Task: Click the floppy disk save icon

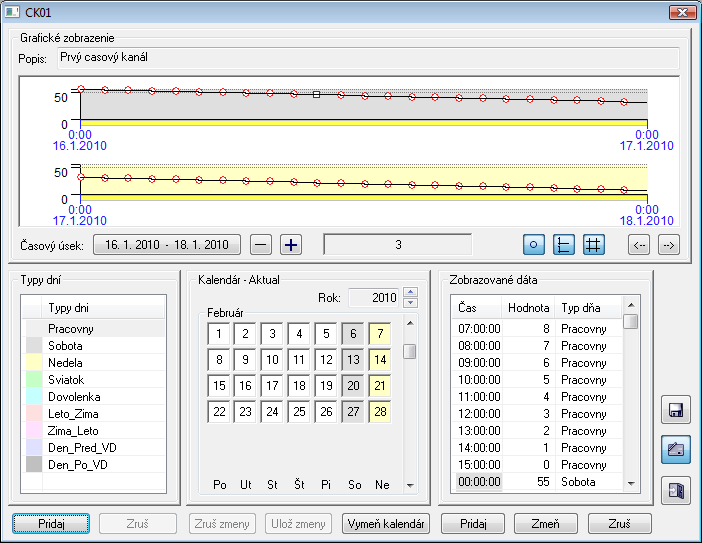Action: (x=675, y=410)
